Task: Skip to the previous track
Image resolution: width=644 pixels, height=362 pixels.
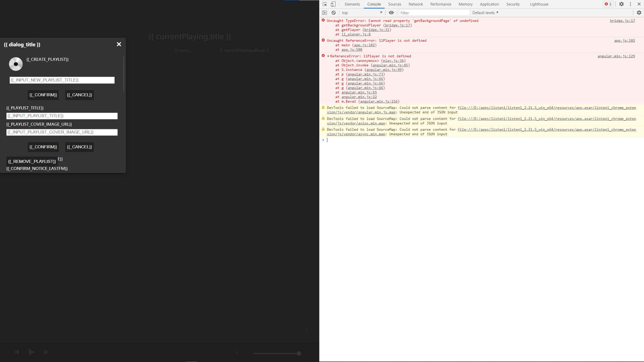Action: pos(17,352)
